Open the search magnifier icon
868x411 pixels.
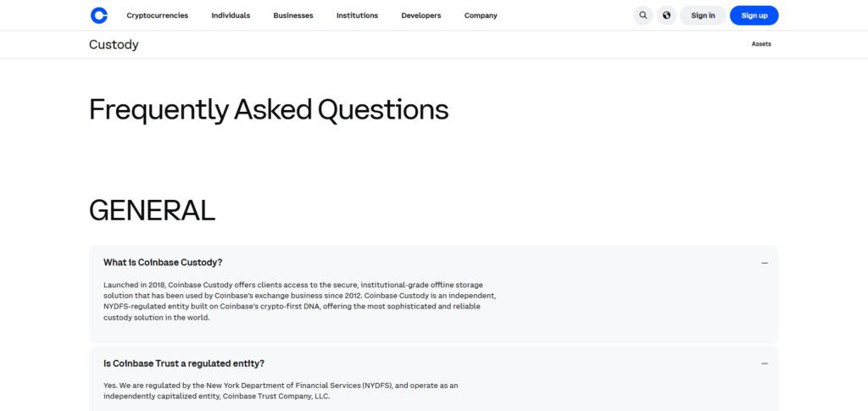[x=643, y=15]
